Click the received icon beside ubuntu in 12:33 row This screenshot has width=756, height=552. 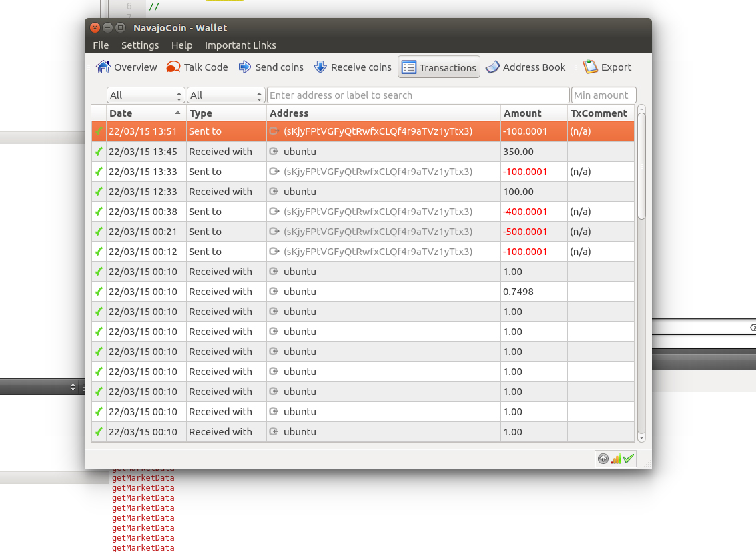274,191
